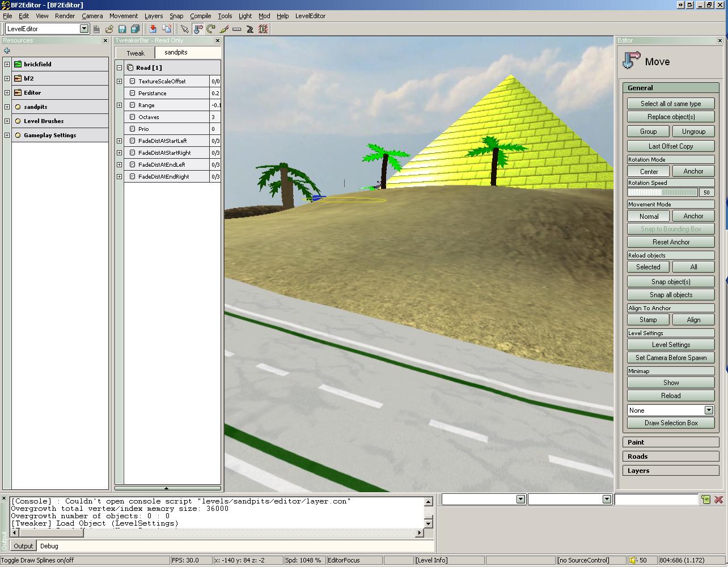728x567 pixels.
Task: Set Rotation Mode to Center
Action: tap(649, 171)
